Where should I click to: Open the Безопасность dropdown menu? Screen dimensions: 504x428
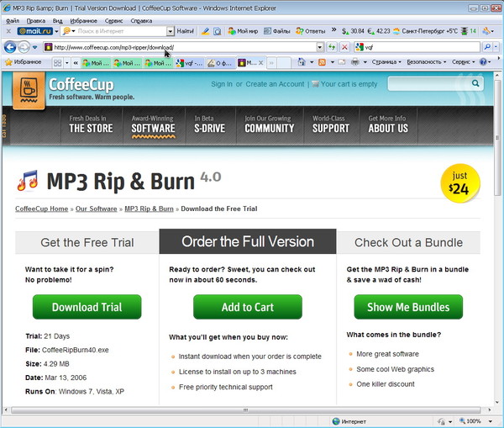pyautogui.click(x=427, y=61)
